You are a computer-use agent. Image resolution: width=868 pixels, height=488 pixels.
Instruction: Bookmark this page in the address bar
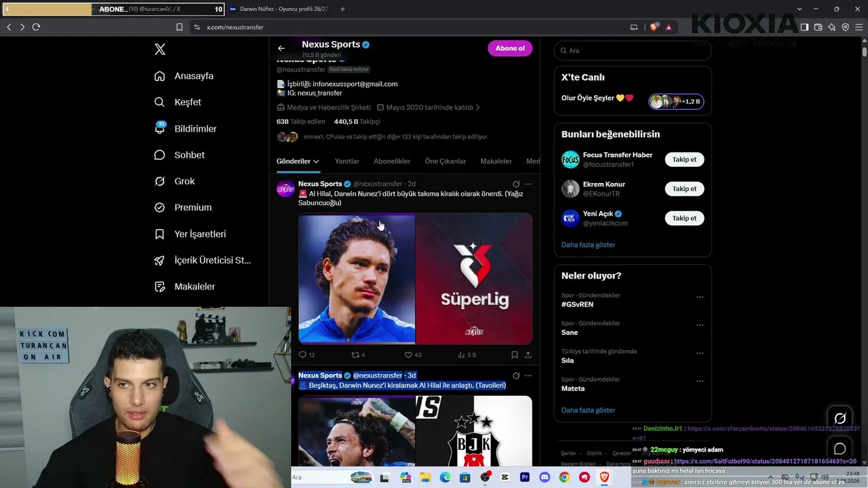tap(179, 27)
